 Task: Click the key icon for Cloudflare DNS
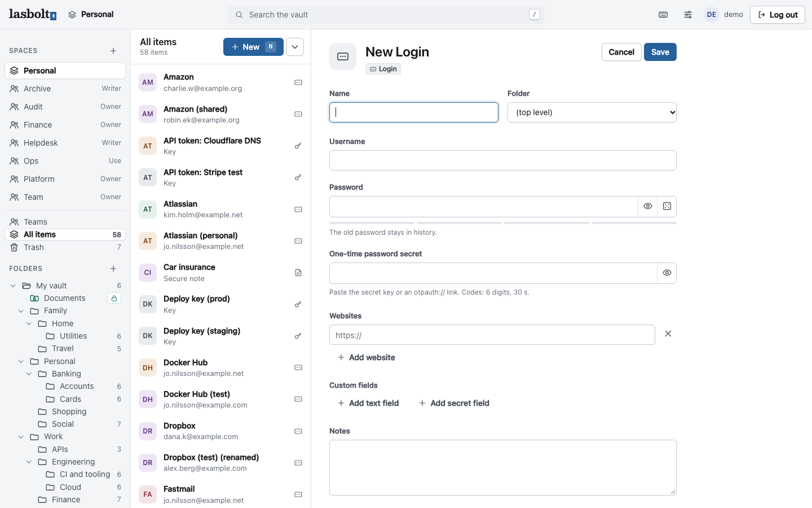pyautogui.click(x=298, y=146)
